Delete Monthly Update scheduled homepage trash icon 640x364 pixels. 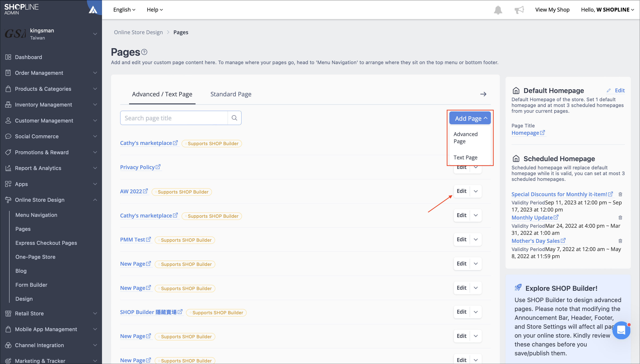[620, 218]
